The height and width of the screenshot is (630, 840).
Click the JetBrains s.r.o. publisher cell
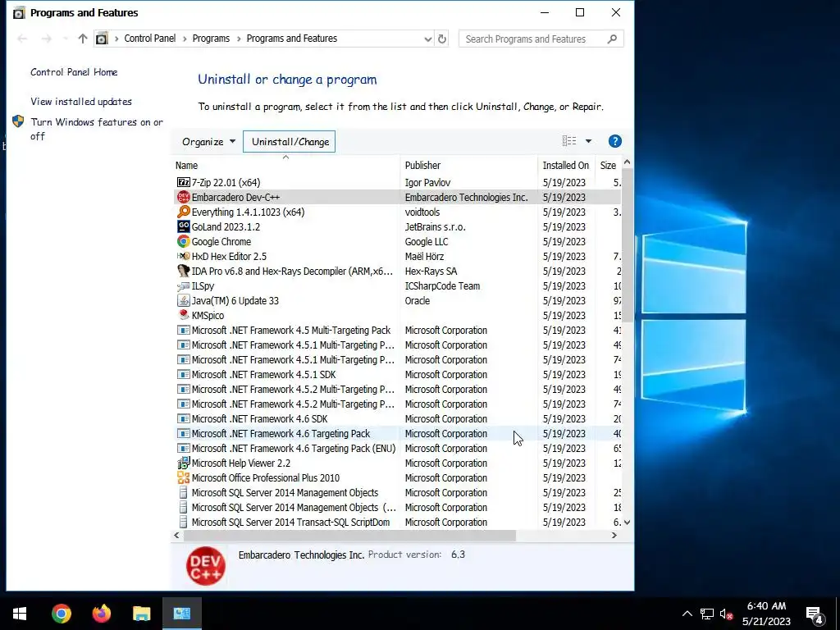point(435,226)
